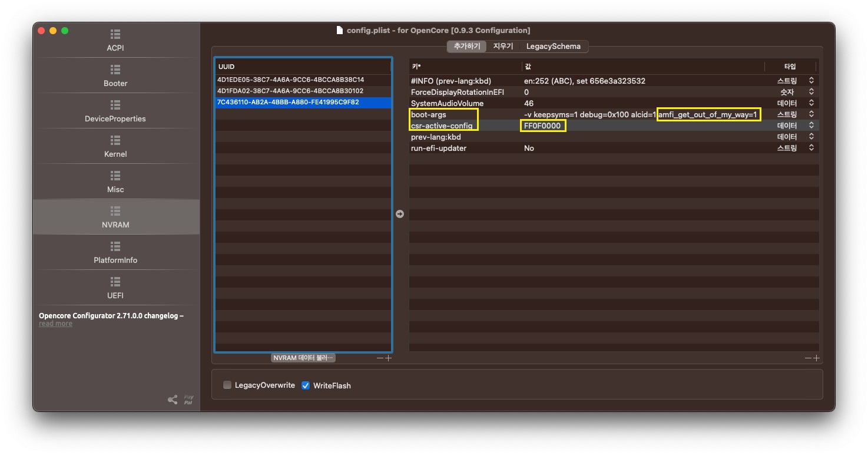The image size is (868, 455).
Task: Sort by the 타입 column header
Action: pos(790,67)
